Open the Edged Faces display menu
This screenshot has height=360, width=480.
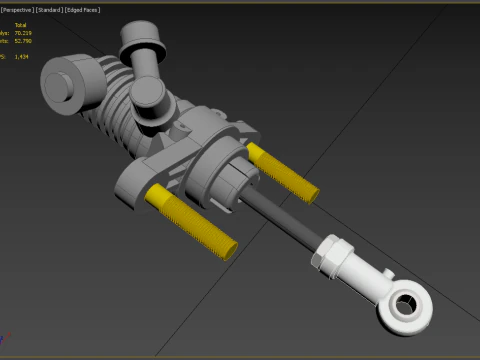coord(82,10)
